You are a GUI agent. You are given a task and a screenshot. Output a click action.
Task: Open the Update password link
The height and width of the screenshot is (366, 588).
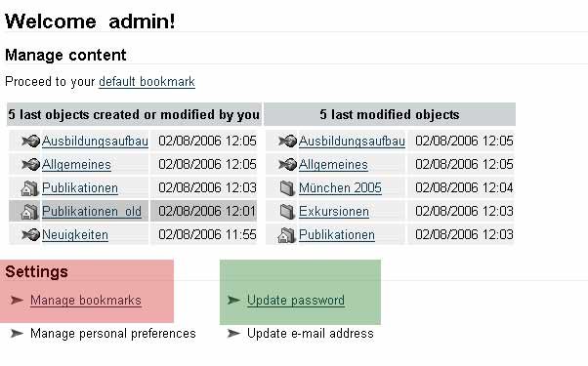(x=296, y=300)
